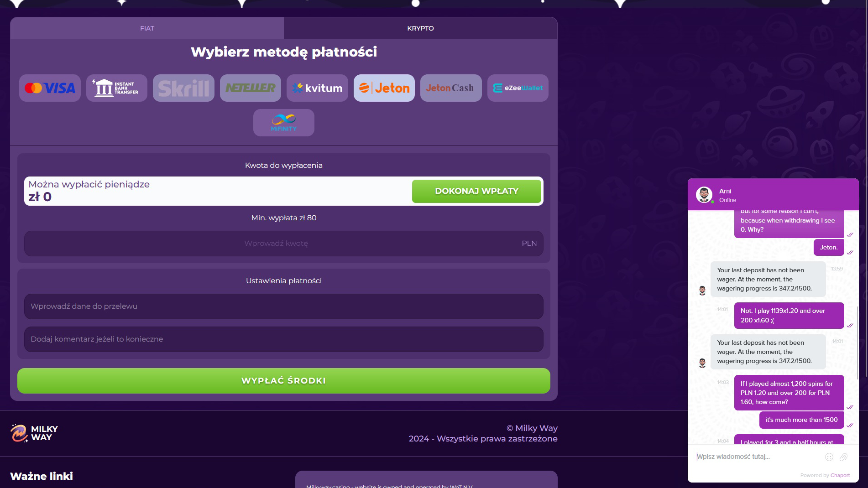Select Neteller payment method
868x488 pixels.
click(251, 88)
